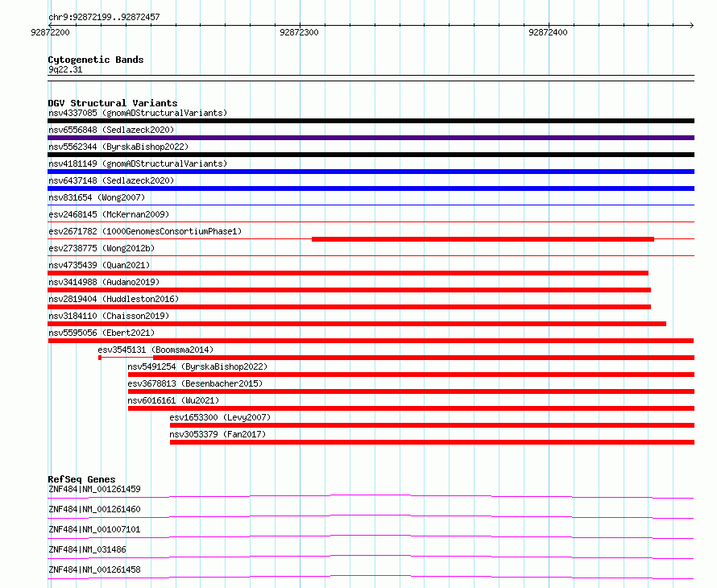The image size is (717, 588).
Task: Click the ZNF484|NM_031486 transcript label
Action: [87, 549]
